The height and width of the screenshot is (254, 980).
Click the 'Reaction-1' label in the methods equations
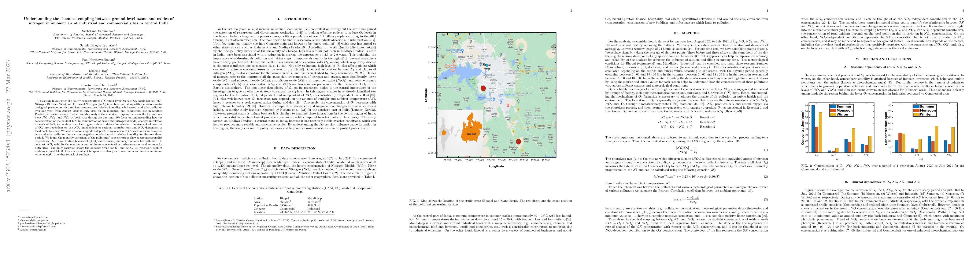tap(707, 117)
